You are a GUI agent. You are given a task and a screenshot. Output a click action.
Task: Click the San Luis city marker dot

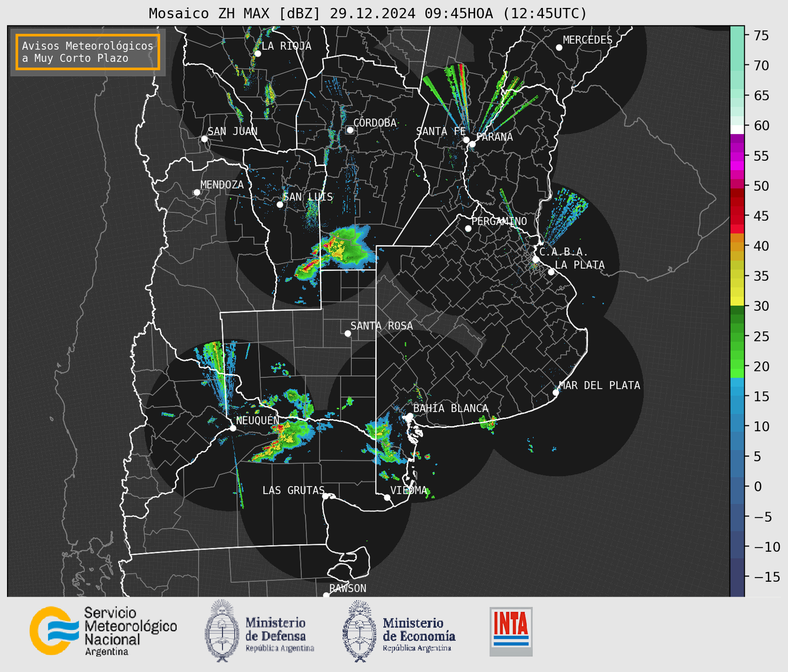[280, 205]
